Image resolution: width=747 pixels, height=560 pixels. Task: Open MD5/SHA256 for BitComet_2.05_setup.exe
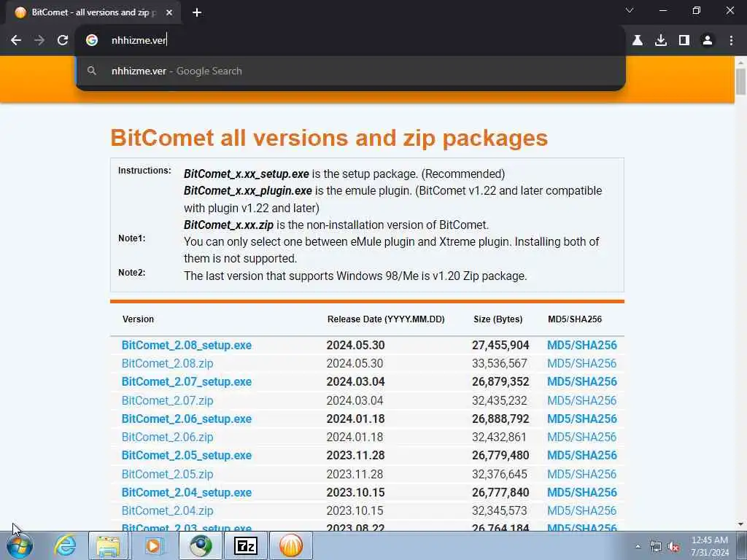point(581,455)
